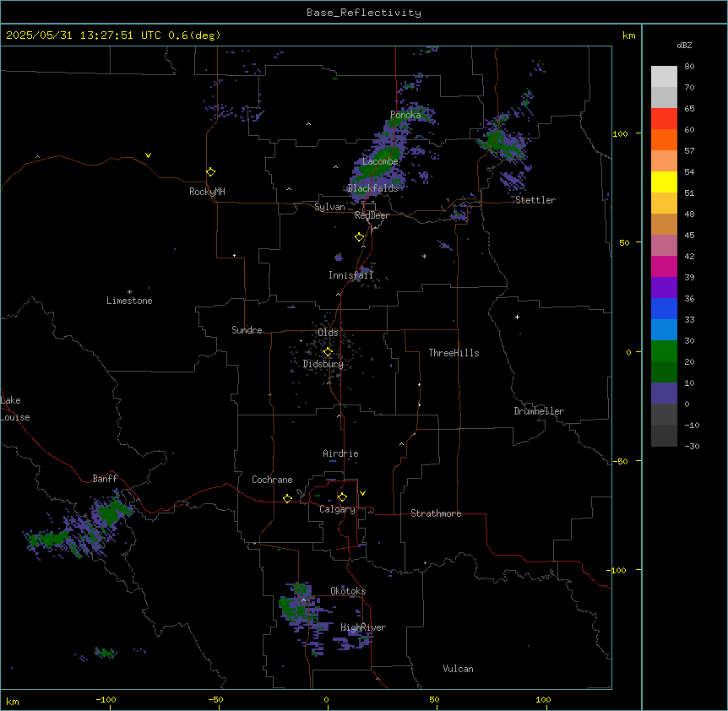Click the Banff label
The image size is (728, 711).
coord(105,479)
